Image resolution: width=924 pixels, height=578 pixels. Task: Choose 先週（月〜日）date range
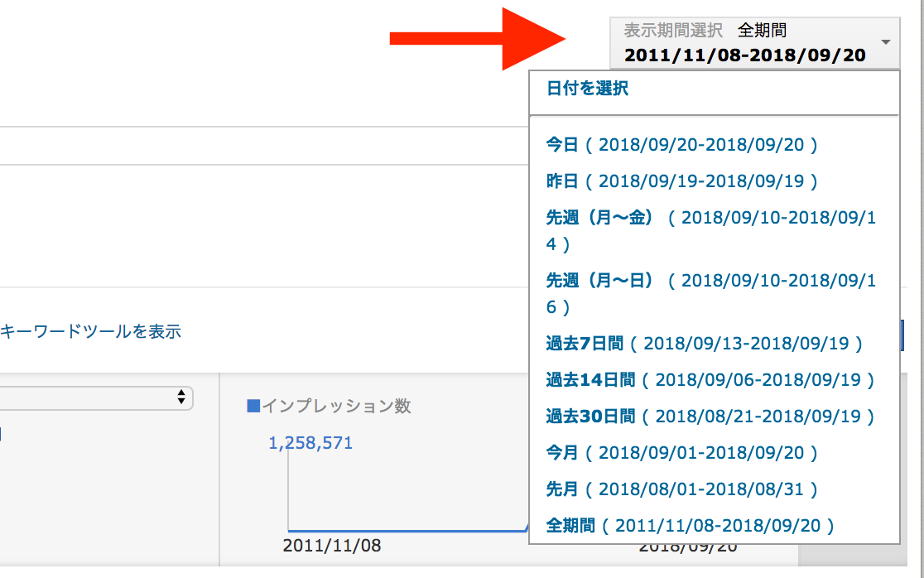pos(710,293)
